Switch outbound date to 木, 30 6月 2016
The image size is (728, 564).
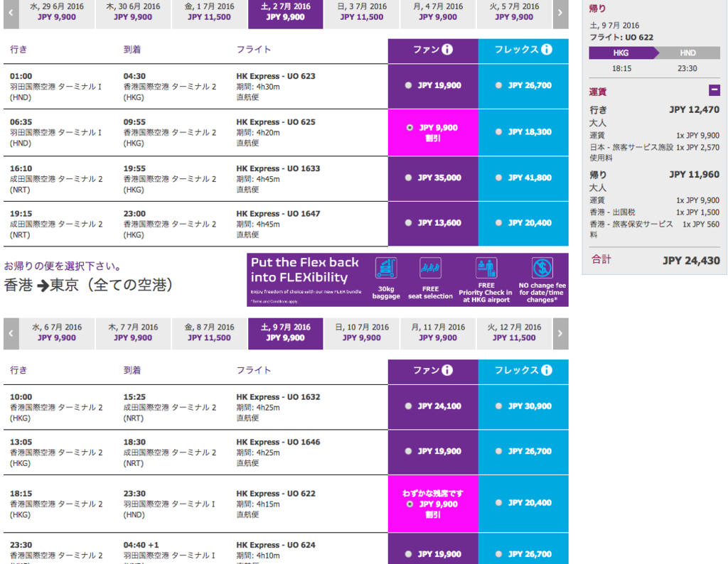pyautogui.click(x=133, y=13)
